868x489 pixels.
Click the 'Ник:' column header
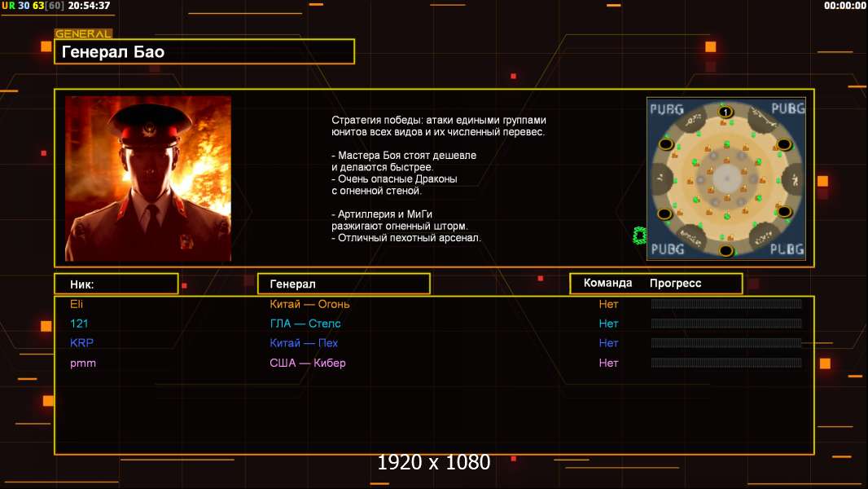(x=116, y=284)
